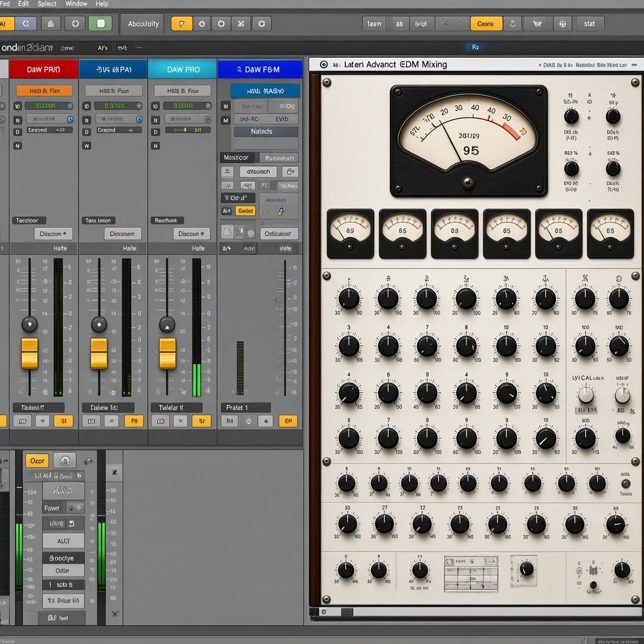644x644 pixels.
Task: Open the Splect menu
Action: (47, 4)
